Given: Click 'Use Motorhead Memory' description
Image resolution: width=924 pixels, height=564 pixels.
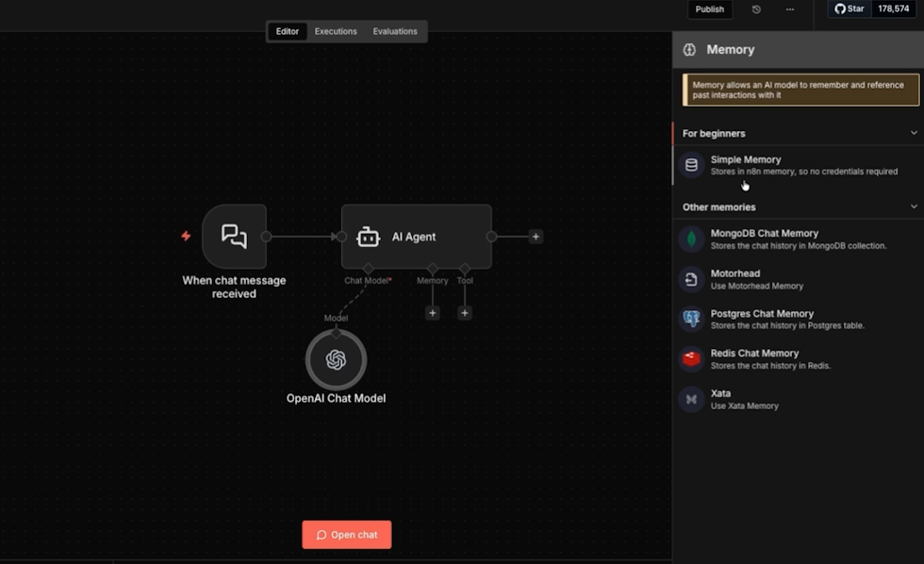Looking at the screenshot, I should point(756,287).
